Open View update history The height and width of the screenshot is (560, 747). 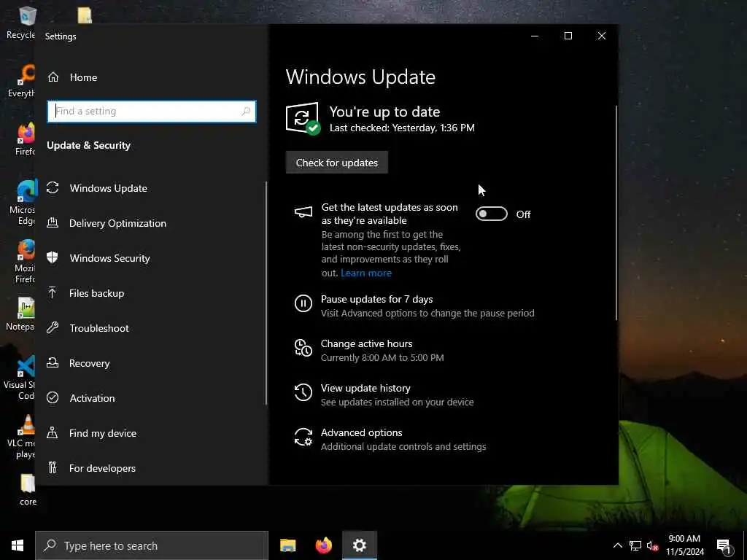click(x=365, y=388)
